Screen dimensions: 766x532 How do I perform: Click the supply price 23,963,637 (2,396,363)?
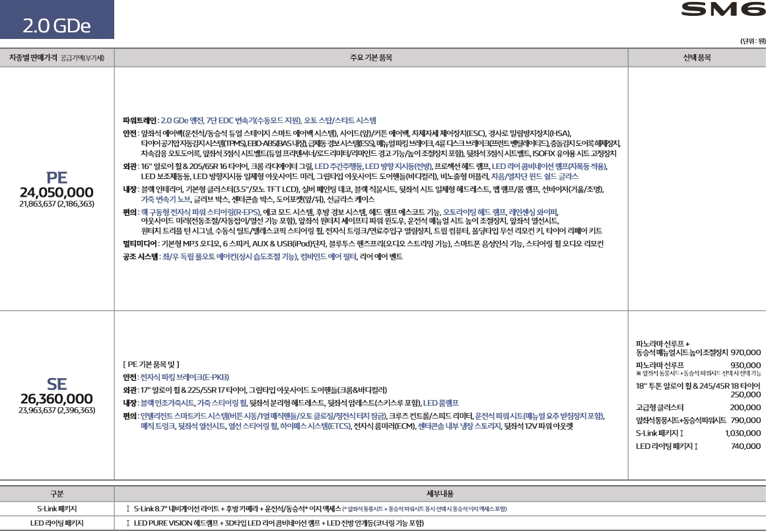57,411
